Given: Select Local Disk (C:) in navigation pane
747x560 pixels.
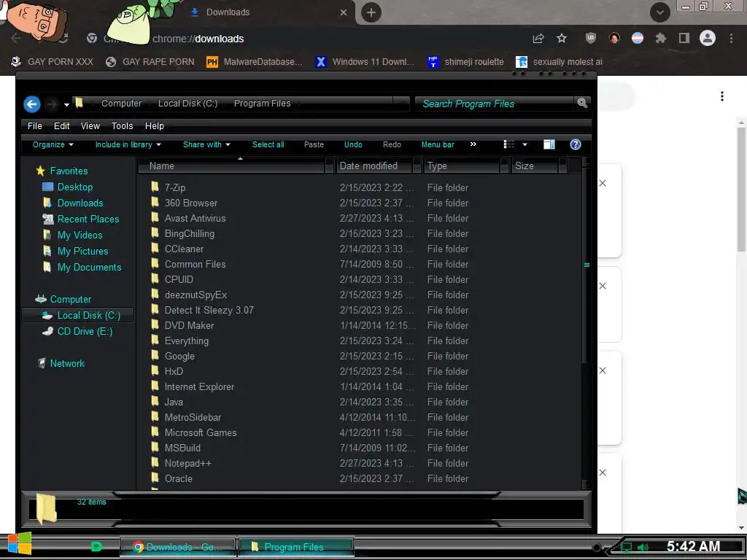Looking at the screenshot, I should 77,315.
